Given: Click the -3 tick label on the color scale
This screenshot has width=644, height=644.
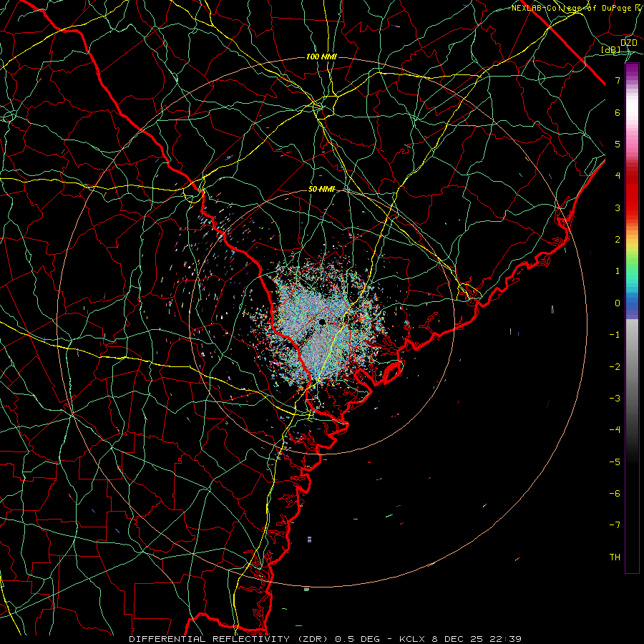Looking at the screenshot, I should tap(615, 399).
